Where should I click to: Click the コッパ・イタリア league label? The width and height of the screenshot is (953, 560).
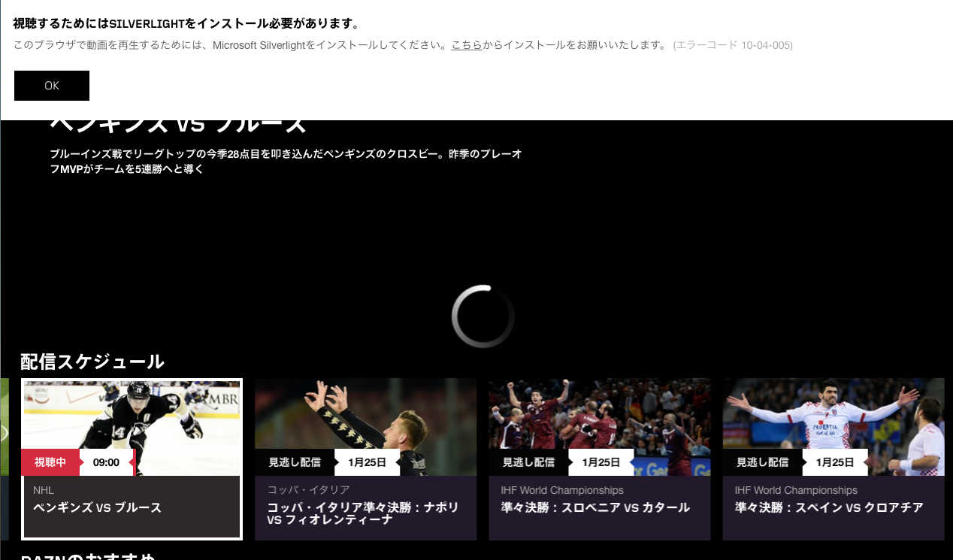click(x=308, y=490)
